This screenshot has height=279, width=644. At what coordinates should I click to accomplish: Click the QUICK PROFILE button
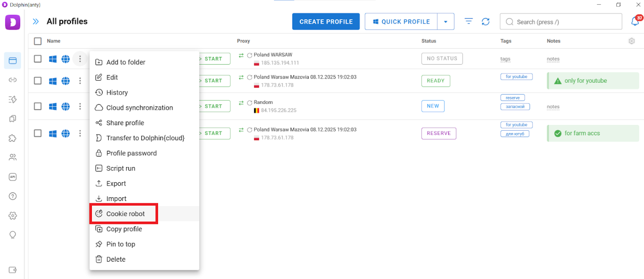pyautogui.click(x=400, y=22)
